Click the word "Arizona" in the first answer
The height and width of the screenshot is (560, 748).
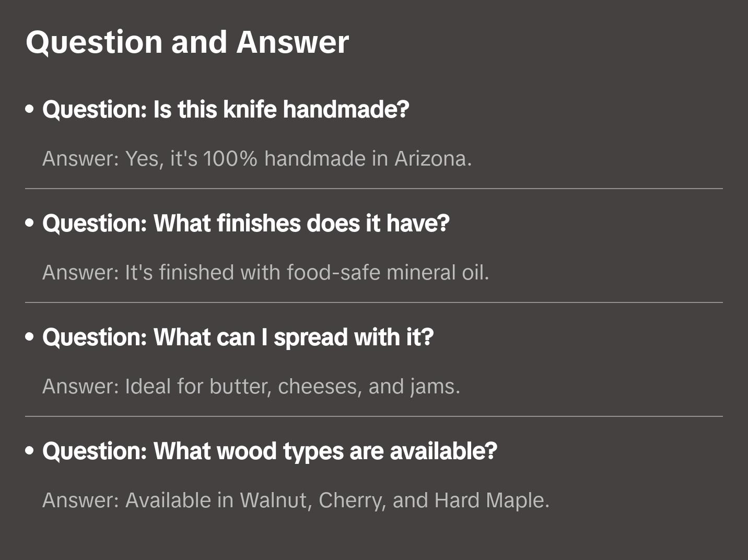433,159
